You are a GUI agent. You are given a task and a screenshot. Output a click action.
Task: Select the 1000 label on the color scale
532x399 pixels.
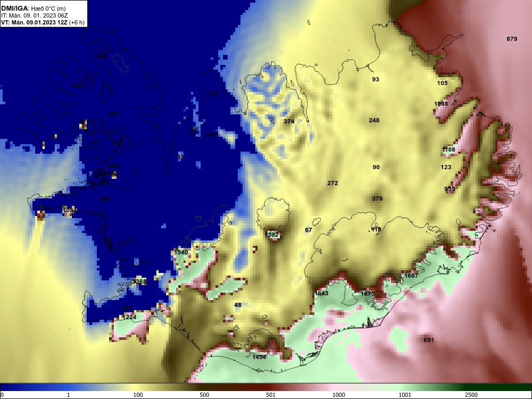click(338, 395)
